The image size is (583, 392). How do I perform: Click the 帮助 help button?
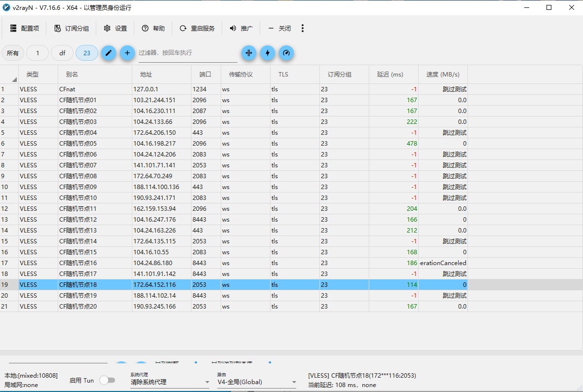coord(153,29)
